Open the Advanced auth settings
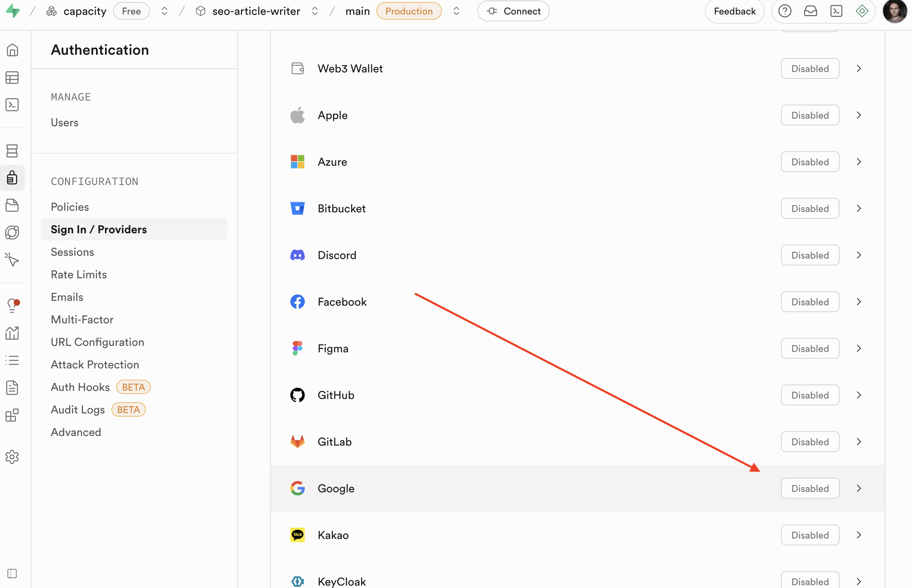The width and height of the screenshot is (912, 588). point(76,432)
